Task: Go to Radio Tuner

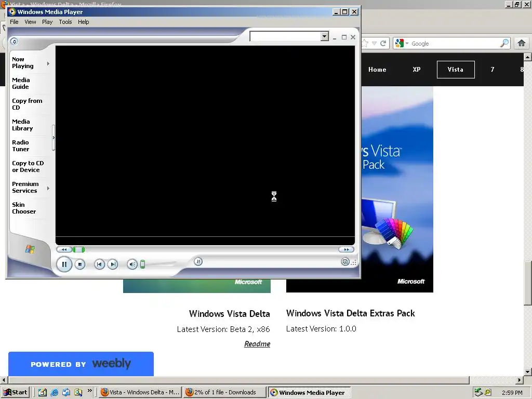Action: [20, 145]
